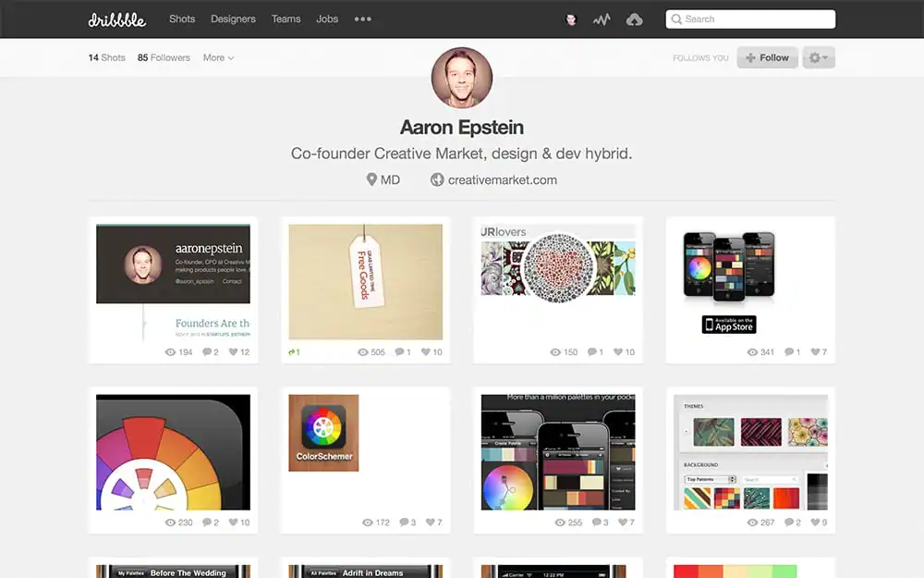Image resolution: width=924 pixels, height=578 pixels.
Task: Click the cloud upload shot icon
Action: click(634, 20)
